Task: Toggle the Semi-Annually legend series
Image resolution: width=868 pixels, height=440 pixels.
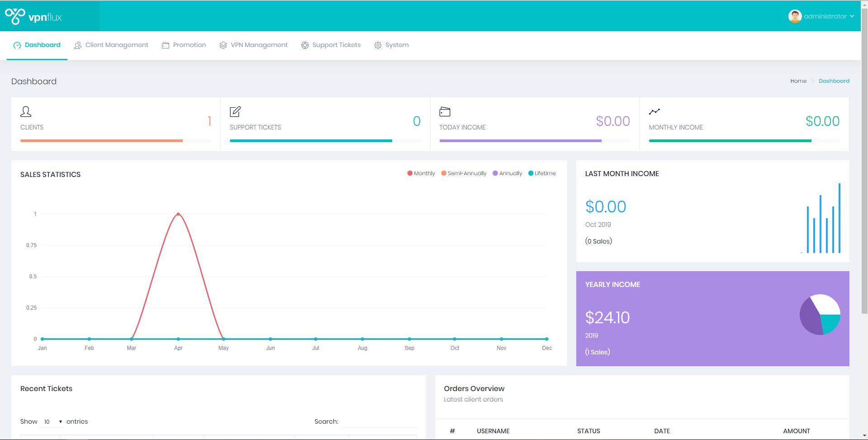Action: 464,173
